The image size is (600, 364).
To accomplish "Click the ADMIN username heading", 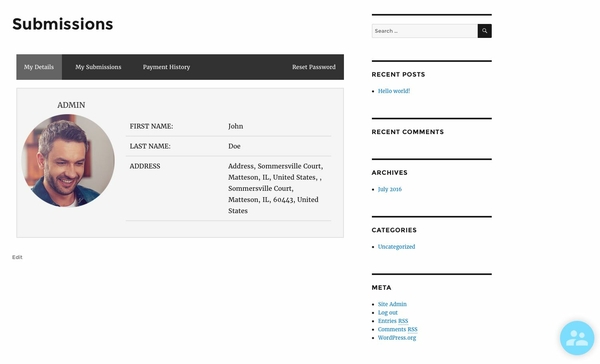I will pyautogui.click(x=71, y=105).
